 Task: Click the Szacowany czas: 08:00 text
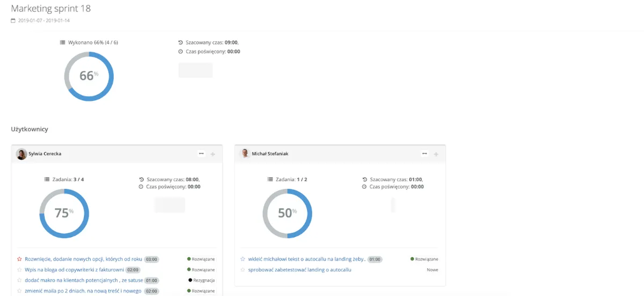click(173, 180)
